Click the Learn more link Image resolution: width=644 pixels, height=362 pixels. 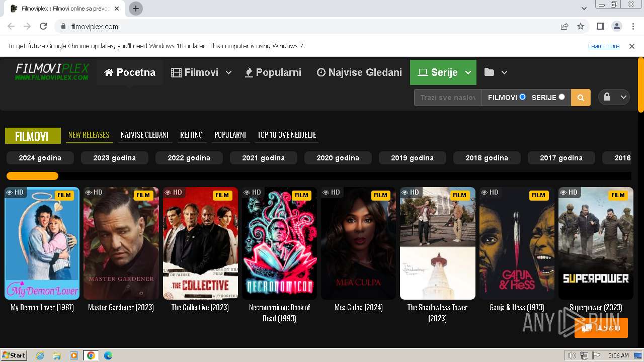(604, 46)
